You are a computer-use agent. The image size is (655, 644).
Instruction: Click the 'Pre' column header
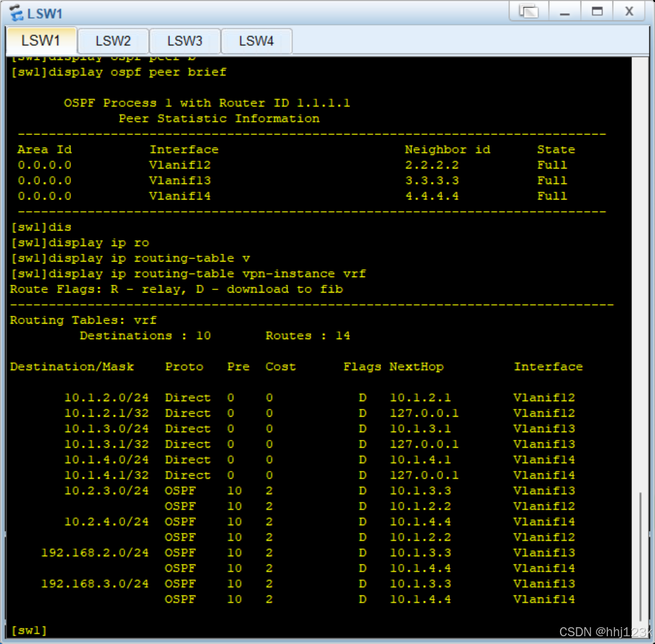(x=238, y=367)
